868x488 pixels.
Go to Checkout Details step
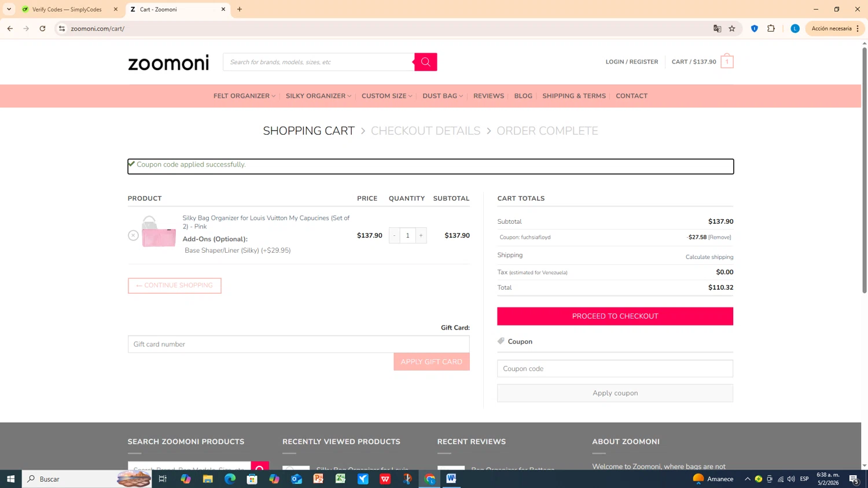425,131
